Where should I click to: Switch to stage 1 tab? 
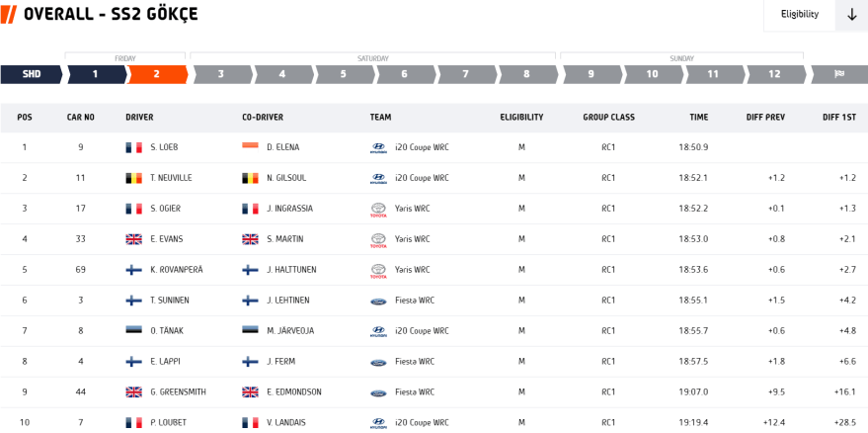(x=95, y=74)
